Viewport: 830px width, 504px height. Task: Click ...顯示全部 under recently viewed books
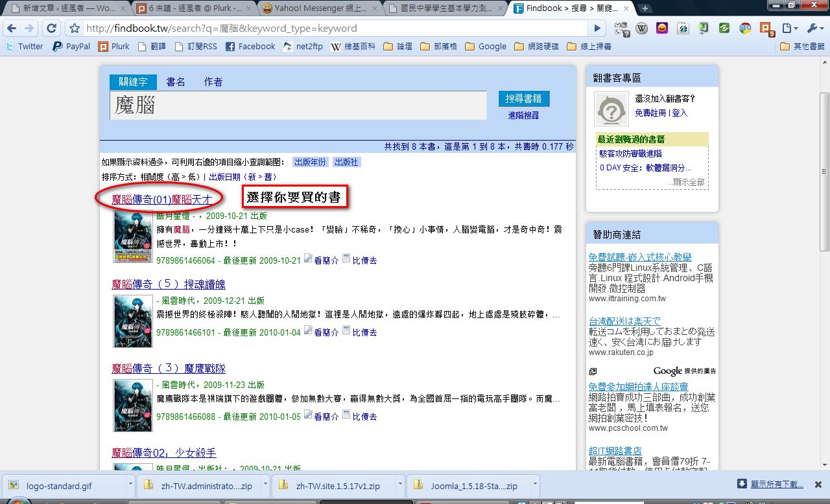686,182
